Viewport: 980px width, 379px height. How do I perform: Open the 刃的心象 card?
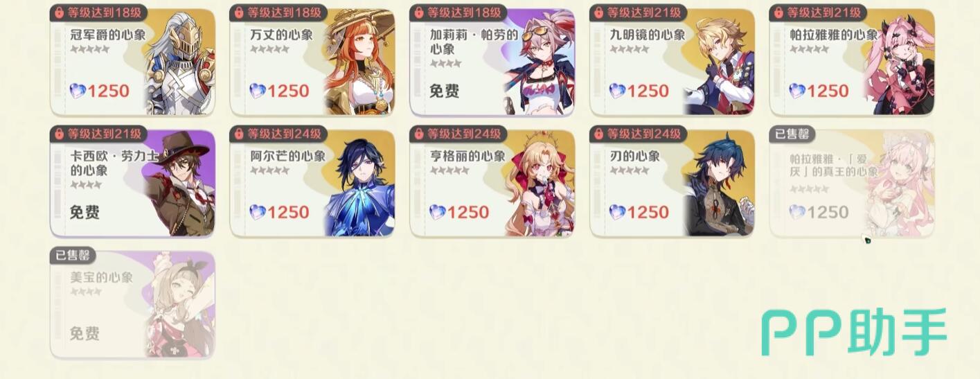[672, 184]
